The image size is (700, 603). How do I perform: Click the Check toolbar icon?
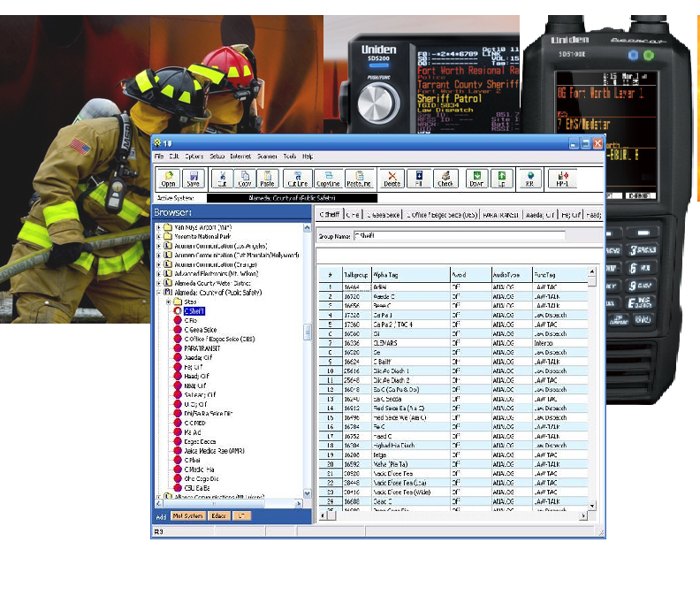(445, 179)
